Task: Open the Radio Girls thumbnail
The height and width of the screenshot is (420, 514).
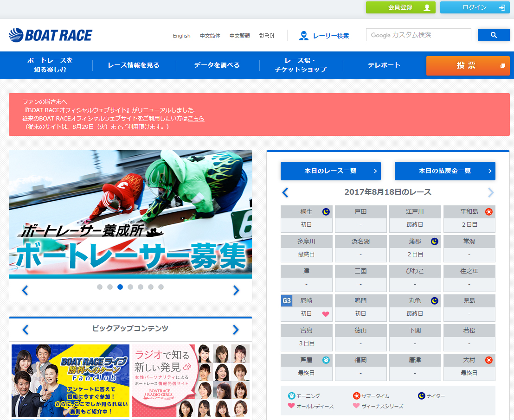Action: click(x=191, y=381)
